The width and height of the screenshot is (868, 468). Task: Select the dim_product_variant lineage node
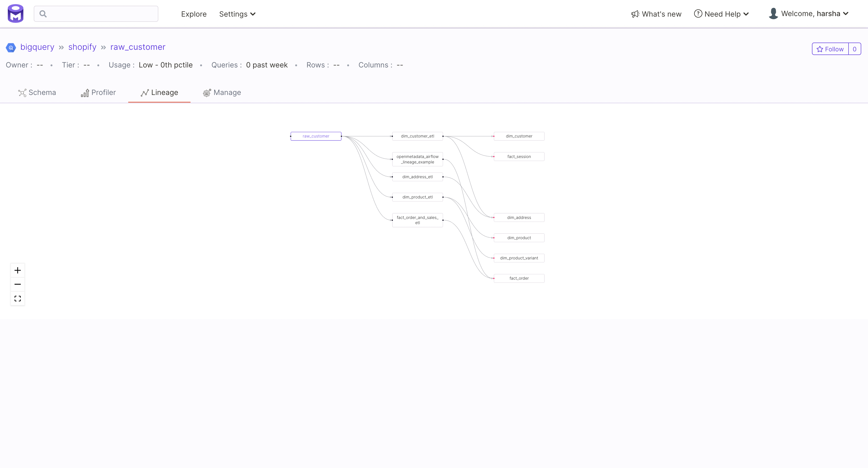519,258
